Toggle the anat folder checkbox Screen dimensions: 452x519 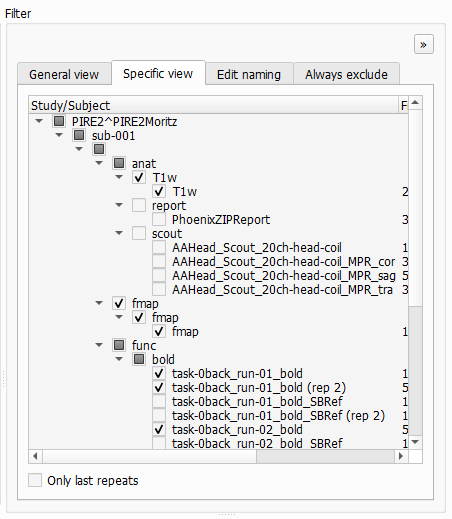point(119,163)
